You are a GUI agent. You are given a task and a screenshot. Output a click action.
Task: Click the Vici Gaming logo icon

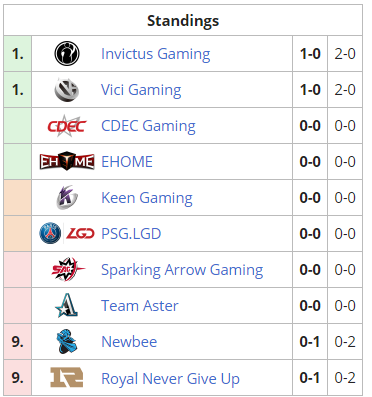(67, 90)
